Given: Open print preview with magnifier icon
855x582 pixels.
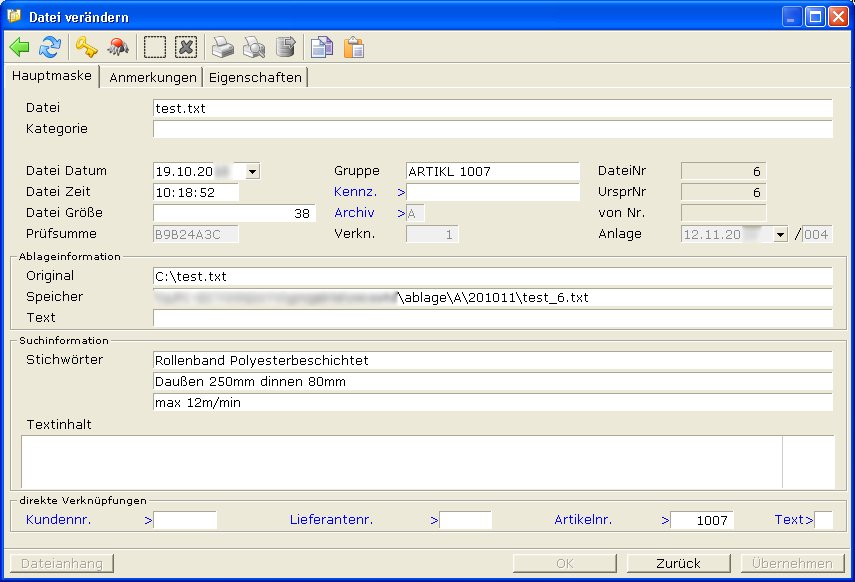Looking at the screenshot, I should point(254,47).
